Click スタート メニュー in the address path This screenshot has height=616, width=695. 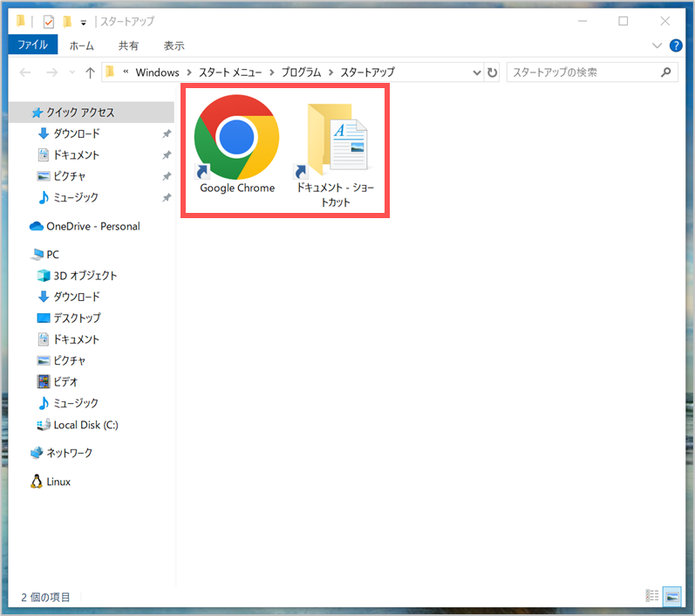(x=229, y=72)
